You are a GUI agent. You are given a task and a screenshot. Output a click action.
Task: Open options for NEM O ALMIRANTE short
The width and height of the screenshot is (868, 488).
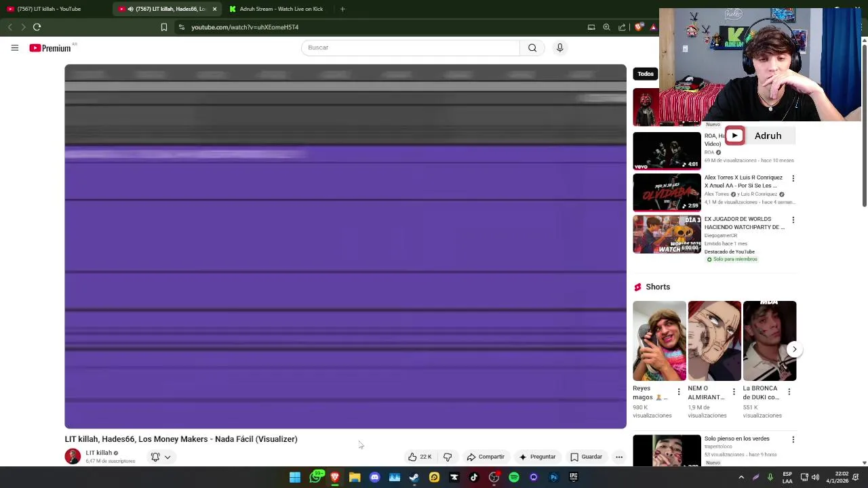[733, 392]
